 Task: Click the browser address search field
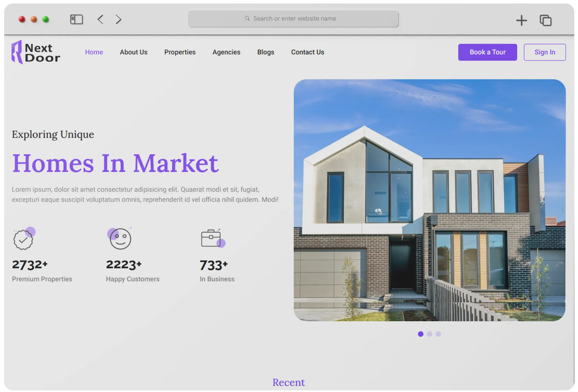(x=293, y=19)
